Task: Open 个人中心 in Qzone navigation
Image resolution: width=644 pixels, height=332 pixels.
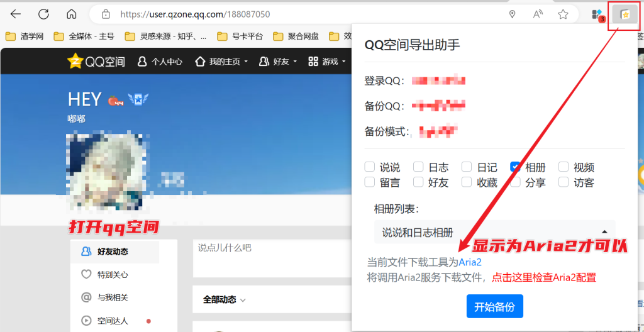Action: 160,62
